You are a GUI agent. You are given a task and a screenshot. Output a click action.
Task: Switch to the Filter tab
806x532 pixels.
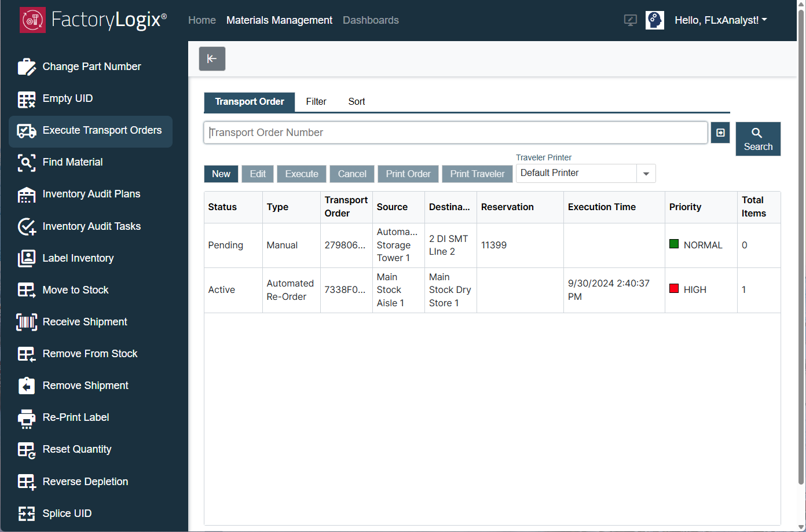pos(316,102)
